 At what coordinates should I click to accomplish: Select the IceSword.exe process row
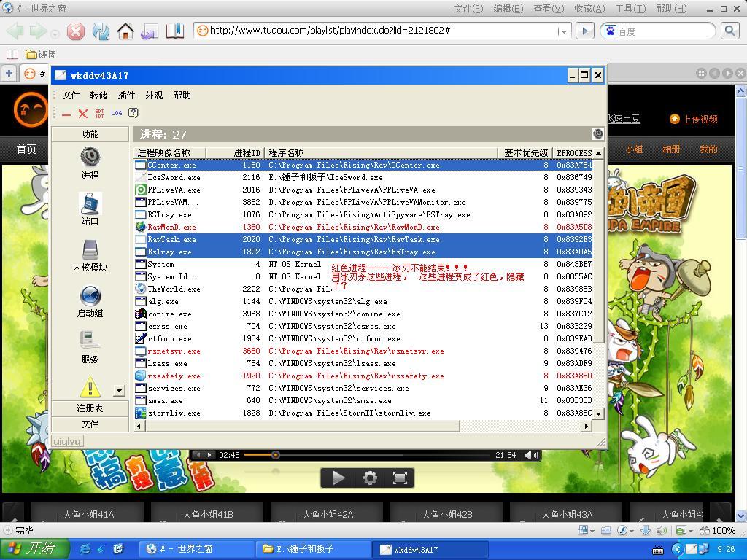pyautogui.click(x=363, y=178)
